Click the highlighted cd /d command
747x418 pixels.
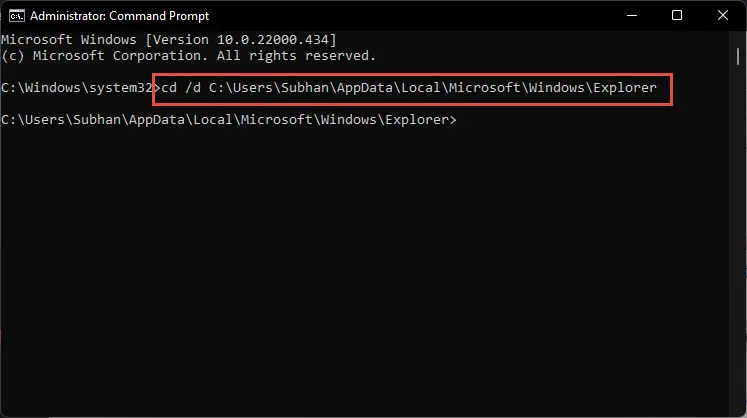409,88
